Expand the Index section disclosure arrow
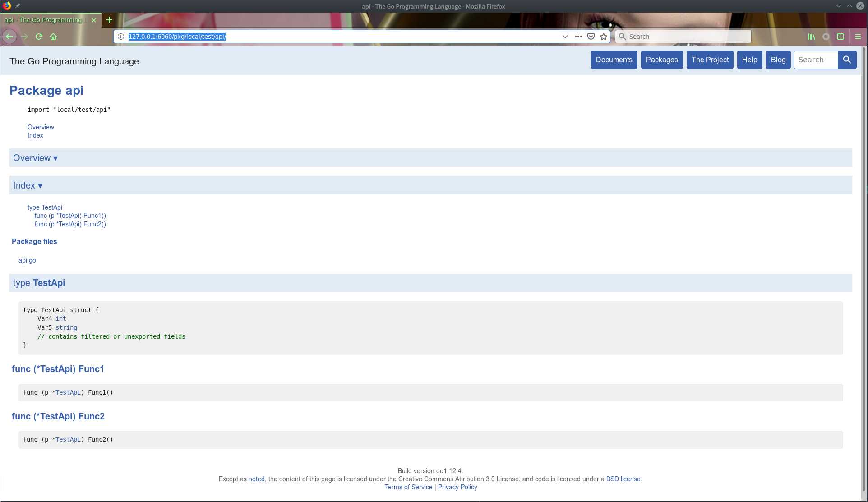The width and height of the screenshot is (868, 502). 39,185
